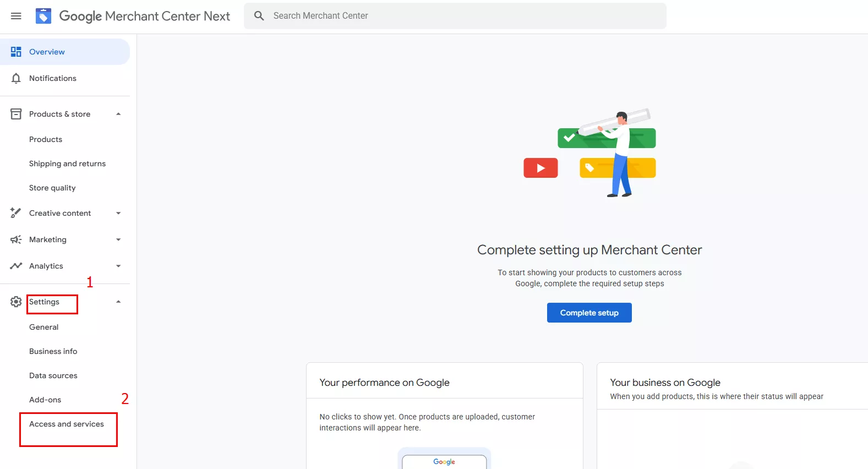Click the Notifications bell icon

pyautogui.click(x=16, y=78)
